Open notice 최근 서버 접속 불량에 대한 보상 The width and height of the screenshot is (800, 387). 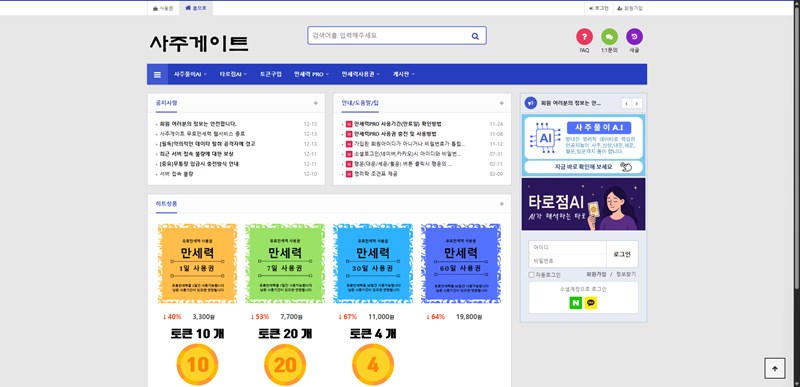pyautogui.click(x=196, y=154)
